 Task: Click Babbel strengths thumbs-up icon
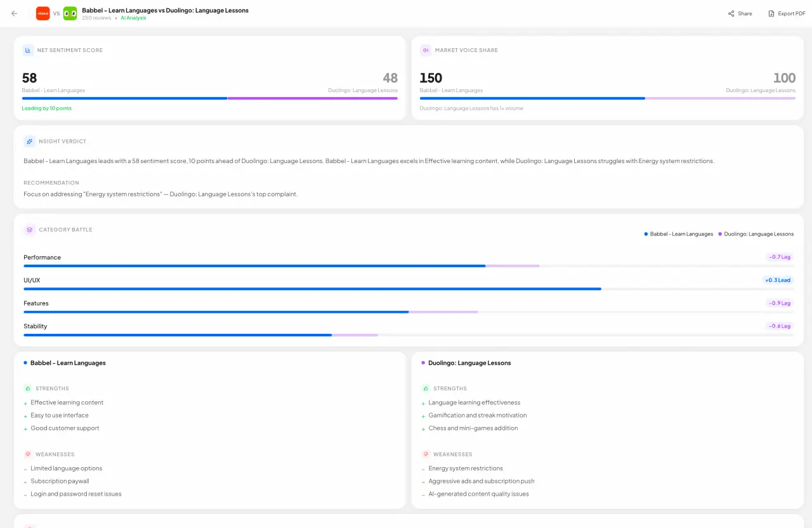28,388
